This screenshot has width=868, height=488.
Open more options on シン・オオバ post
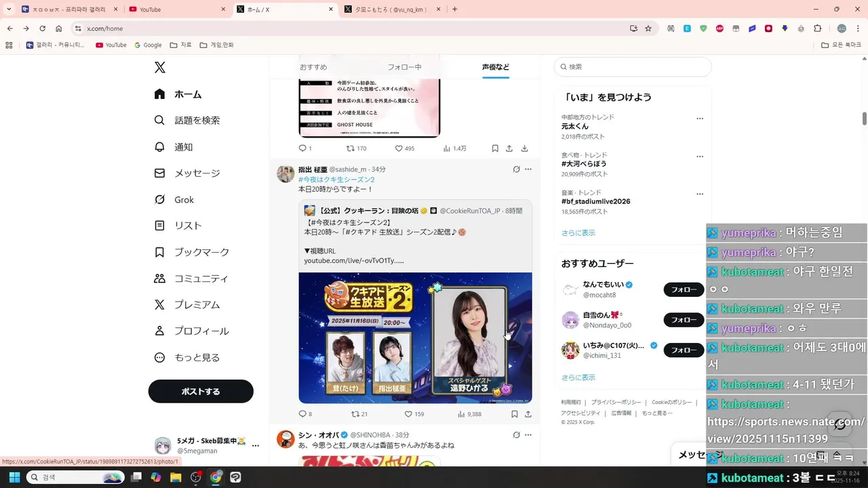[528, 435]
